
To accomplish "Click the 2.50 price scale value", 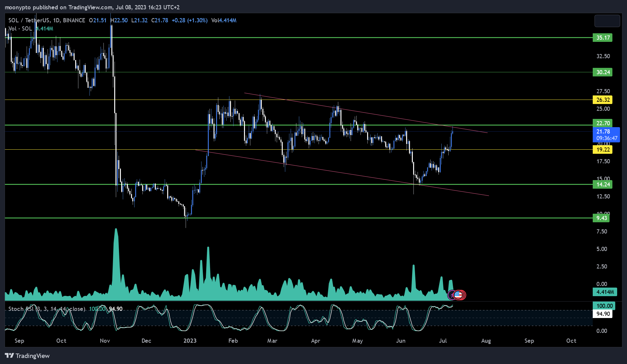I will coord(602,266).
